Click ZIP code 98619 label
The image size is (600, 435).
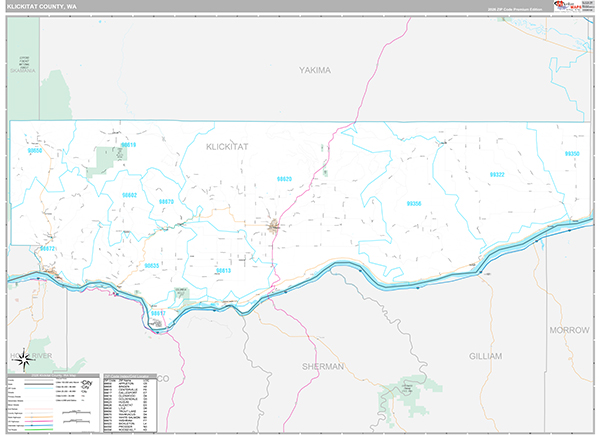click(x=127, y=146)
